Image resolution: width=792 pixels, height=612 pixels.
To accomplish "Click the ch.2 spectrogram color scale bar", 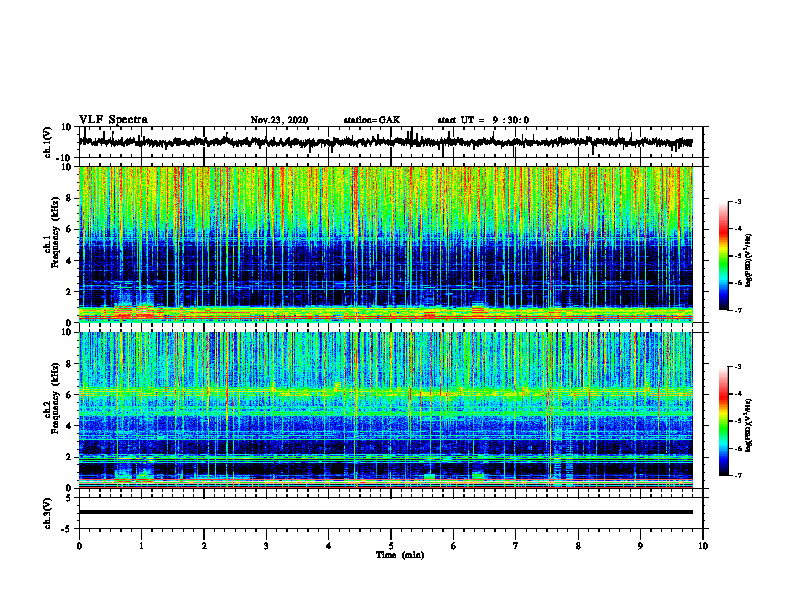I will tap(724, 421).
